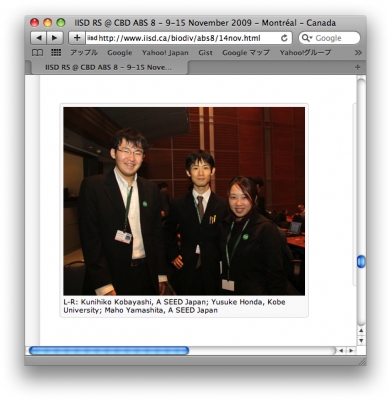The width and height of the screenshot is (391, 400).
Task: Click the vertical scrollbar up arrow
Action: 361,331
